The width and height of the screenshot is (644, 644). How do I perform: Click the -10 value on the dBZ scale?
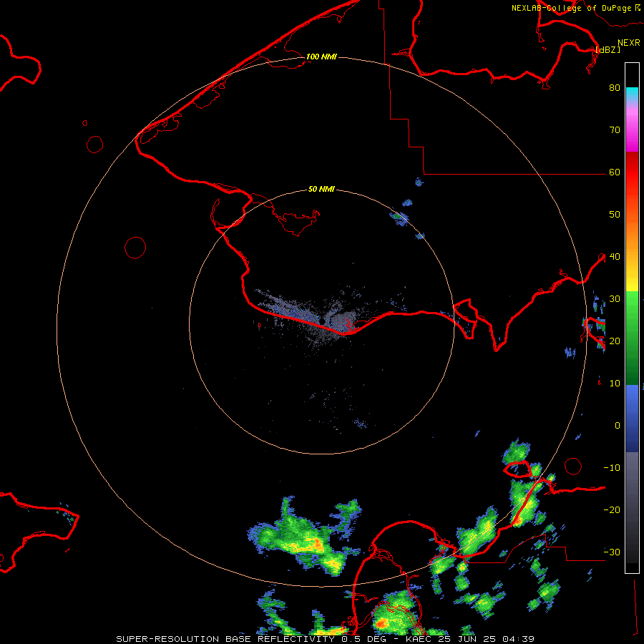pyautogui.click(x=612, y=467)
